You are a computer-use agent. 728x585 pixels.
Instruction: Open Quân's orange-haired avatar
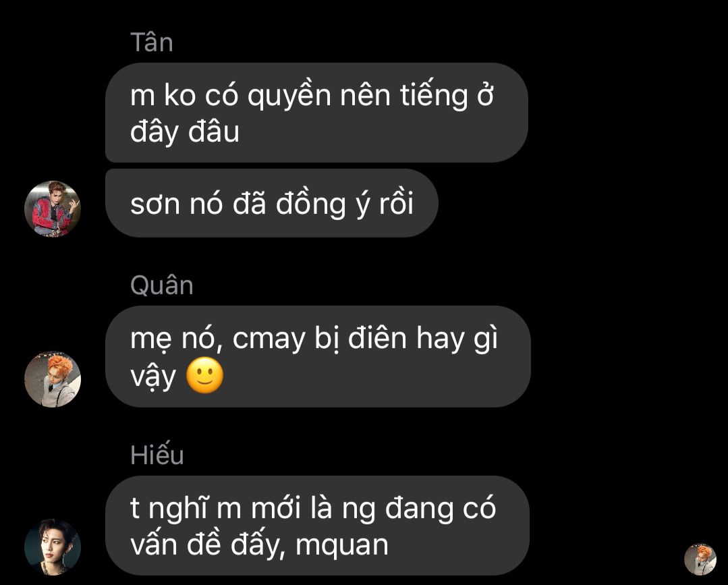click(53, 379)
